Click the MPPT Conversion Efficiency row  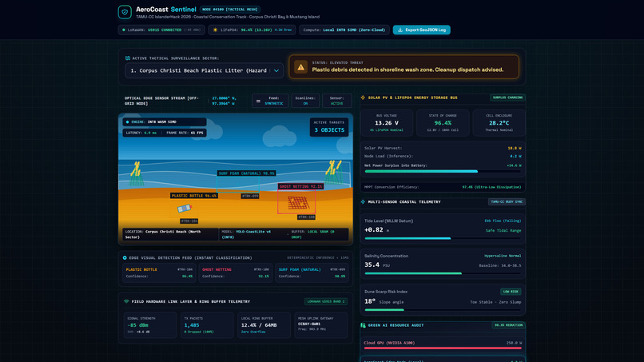coord(443,187)
